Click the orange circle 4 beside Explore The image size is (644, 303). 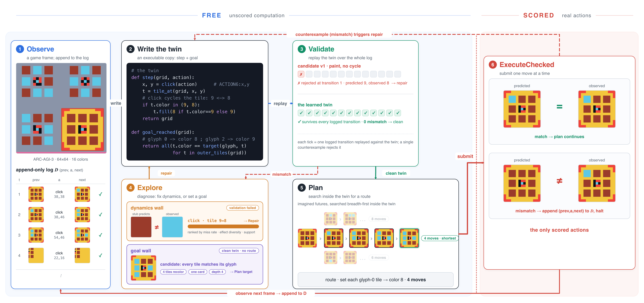[x=131, y=188]
